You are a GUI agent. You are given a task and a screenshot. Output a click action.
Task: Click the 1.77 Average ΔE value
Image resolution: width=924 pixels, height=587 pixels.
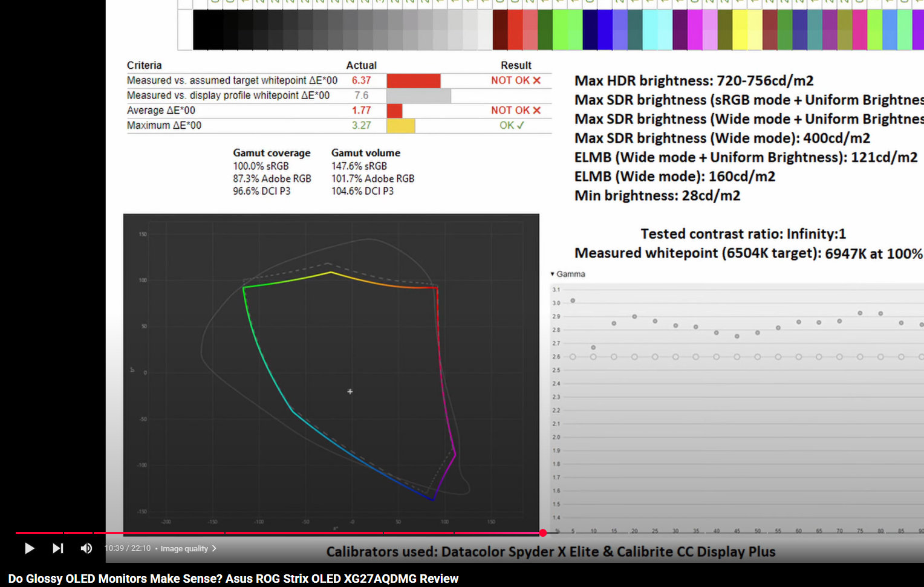[361, 111]
